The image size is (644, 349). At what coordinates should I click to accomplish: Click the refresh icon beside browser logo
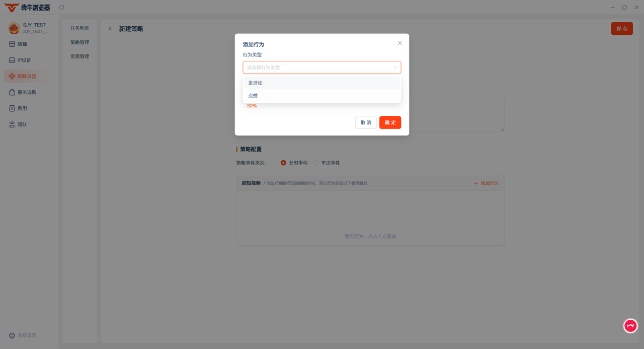pos(62,7)
